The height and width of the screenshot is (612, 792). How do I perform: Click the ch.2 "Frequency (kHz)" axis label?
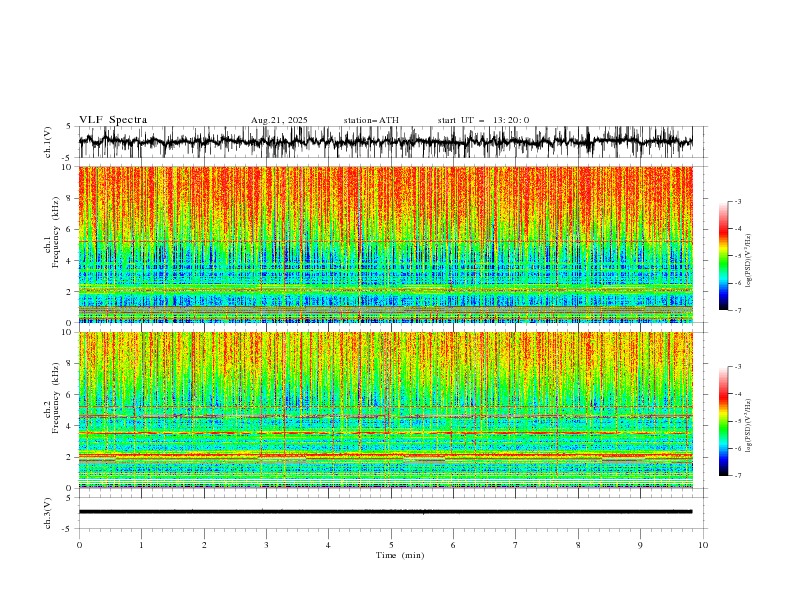[56, 398]
